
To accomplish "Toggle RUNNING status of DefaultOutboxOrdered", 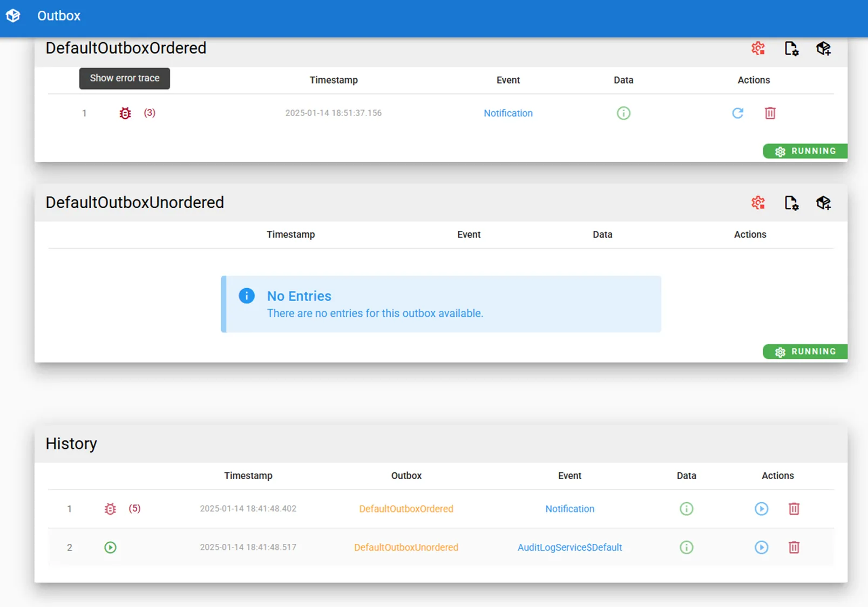I will point(805,151).
